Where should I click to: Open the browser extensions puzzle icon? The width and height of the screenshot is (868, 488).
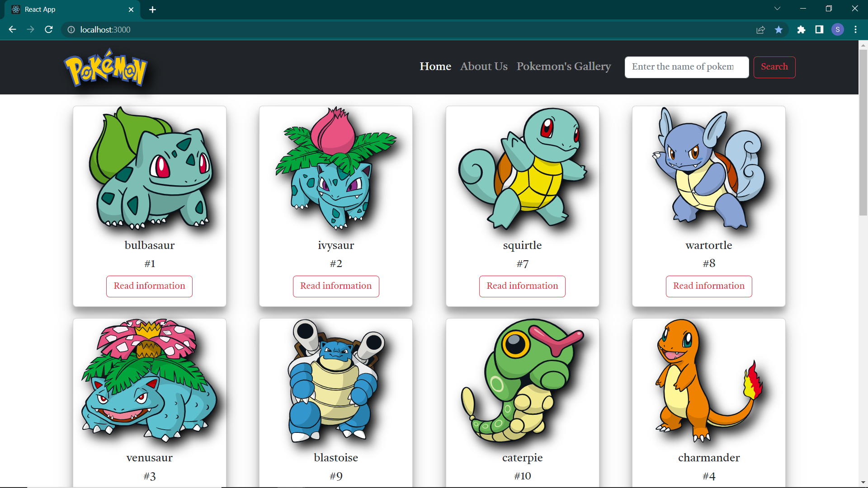point(802,29)
